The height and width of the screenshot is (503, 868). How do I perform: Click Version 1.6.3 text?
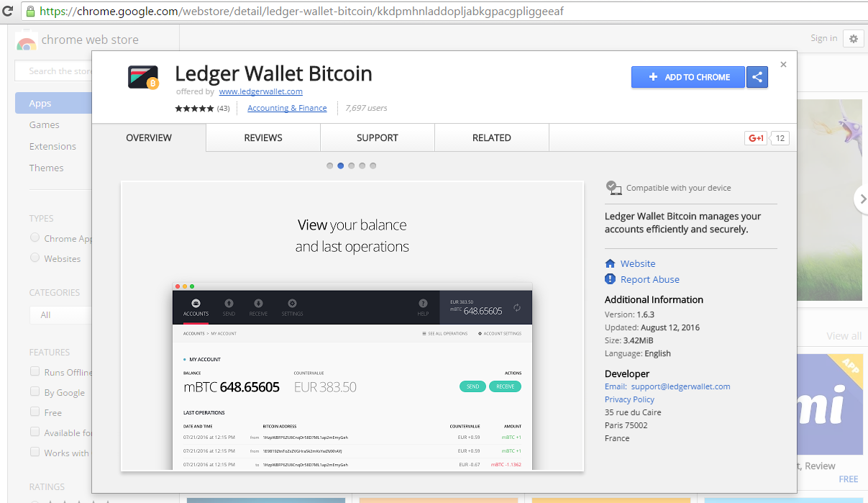click(630, 314)
